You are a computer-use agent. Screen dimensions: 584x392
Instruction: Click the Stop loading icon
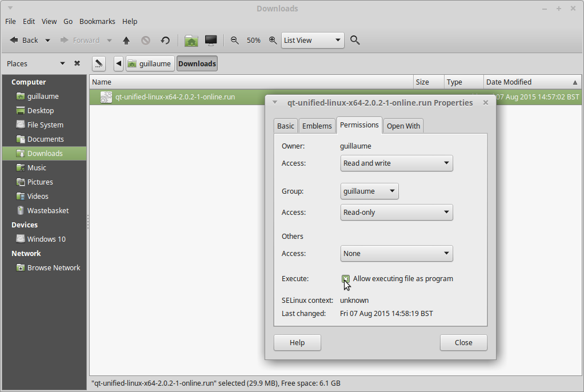tap(146, 40)
